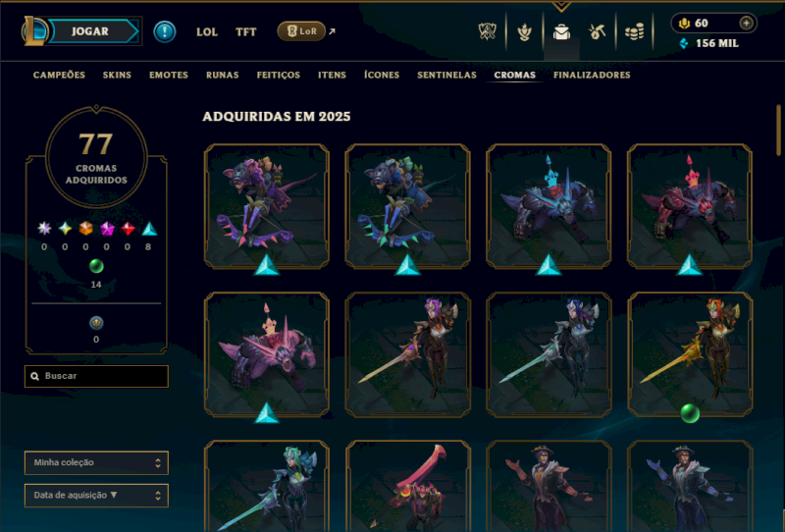
Task: Select the TFT menu item
Action: (246, 32)
